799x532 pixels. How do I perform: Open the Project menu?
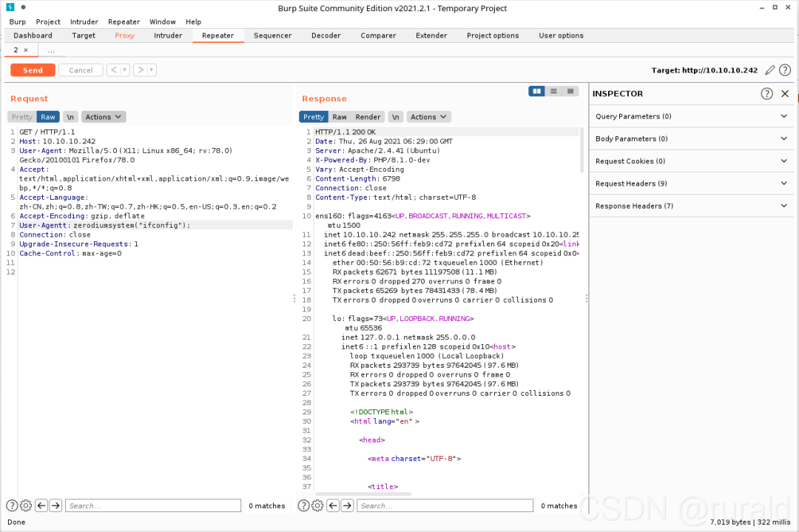point(48,22)
